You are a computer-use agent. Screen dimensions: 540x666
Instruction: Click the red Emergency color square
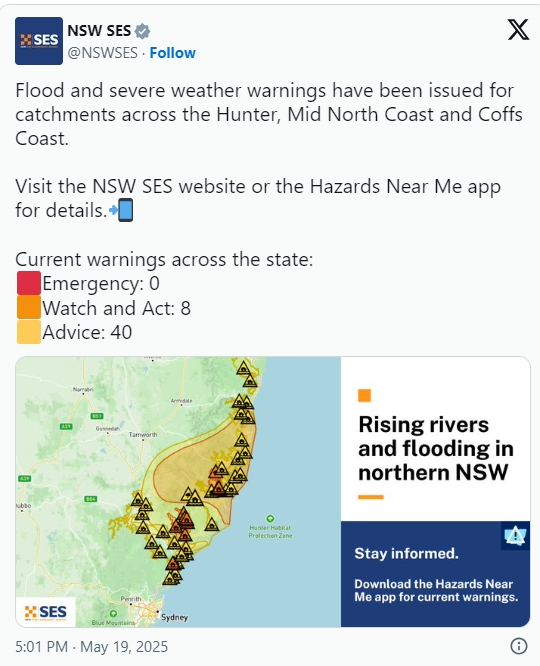29,283
